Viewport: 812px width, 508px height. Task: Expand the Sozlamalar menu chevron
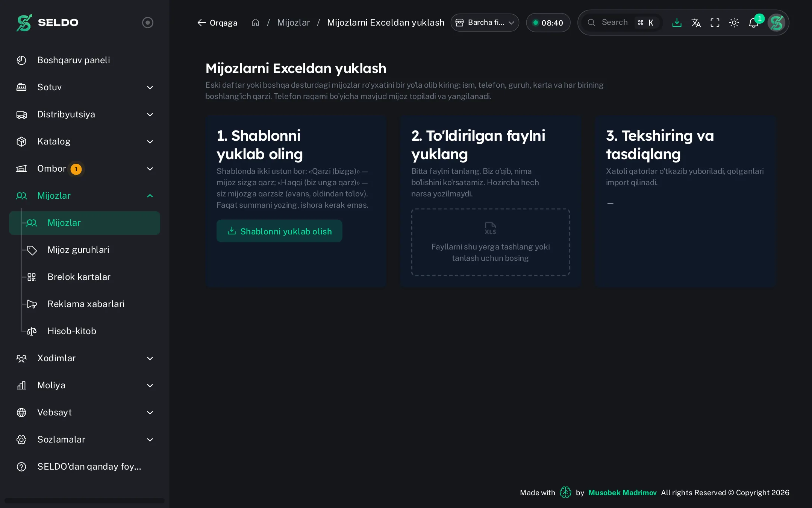(x=150, y=440)
